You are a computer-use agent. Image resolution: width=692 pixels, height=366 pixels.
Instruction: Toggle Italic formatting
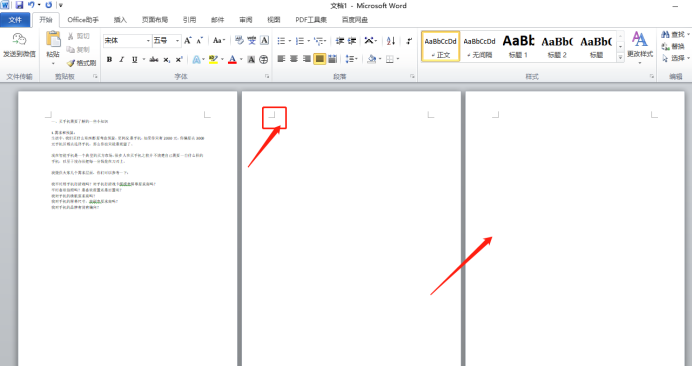coord(121,59)
